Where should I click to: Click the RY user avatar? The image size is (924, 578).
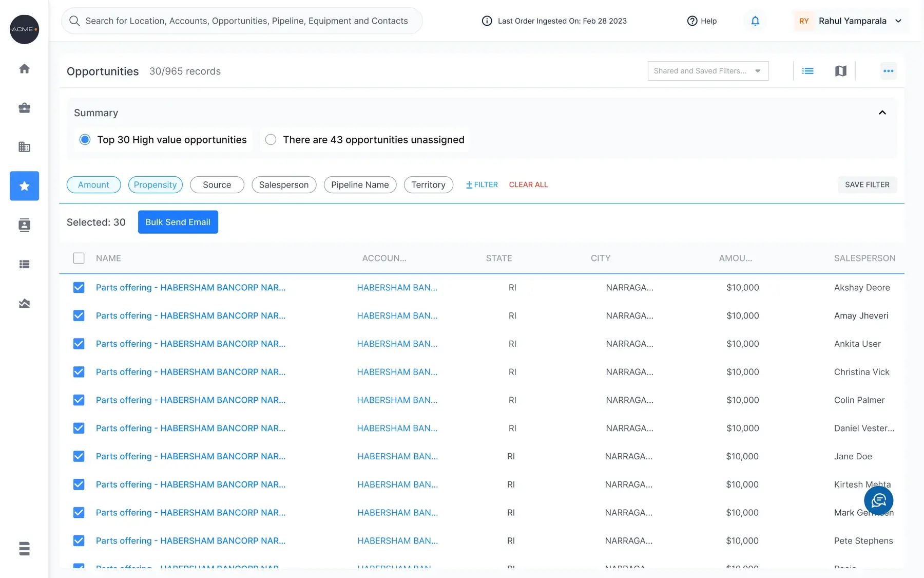804,21
